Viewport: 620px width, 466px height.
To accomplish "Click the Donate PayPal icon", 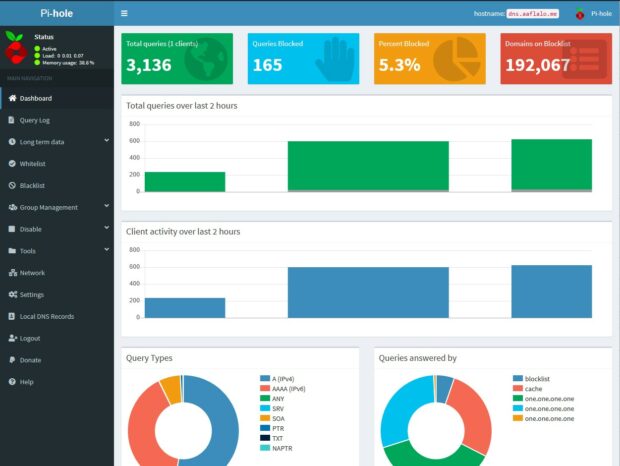I will (x=11, y=360).
